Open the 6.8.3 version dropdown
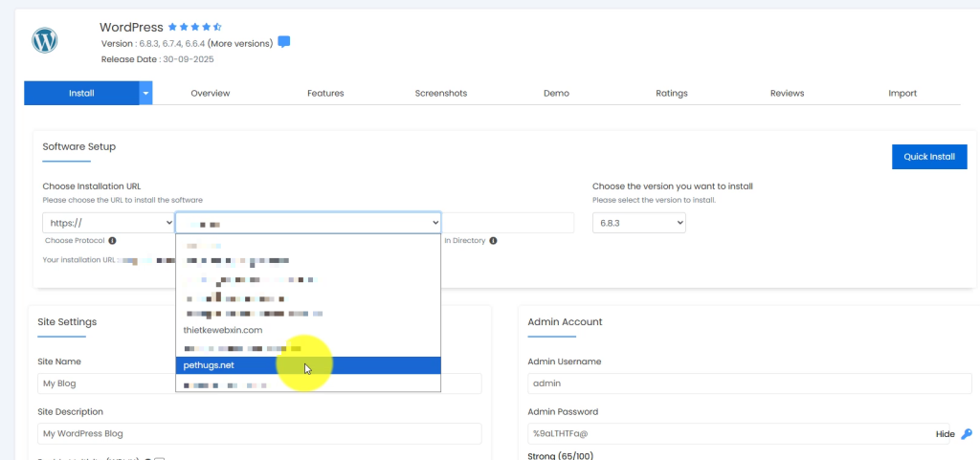The width and height of the screenshot is (980, 460). click(x=638, y=223)
